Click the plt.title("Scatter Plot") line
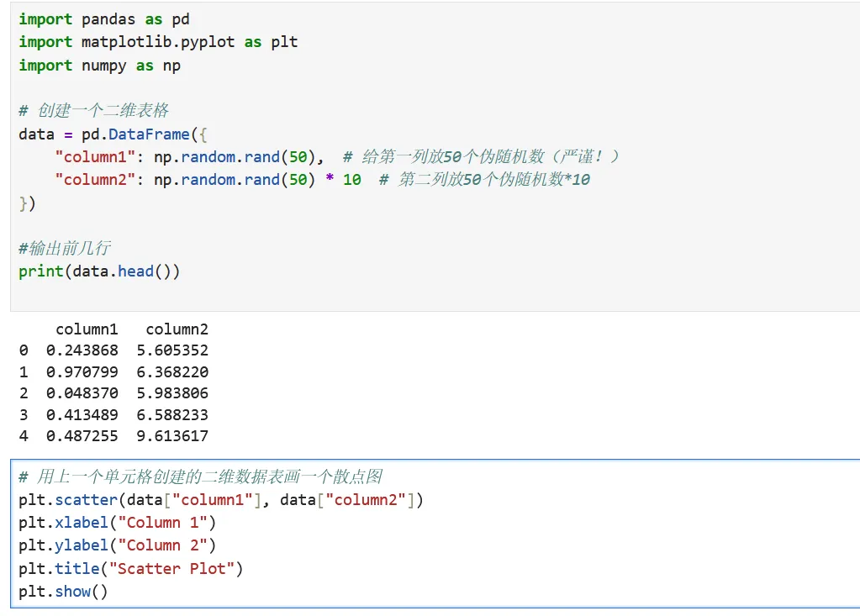Image resolution: width=860 pixels, height=616 pixels. click(130, 569)
